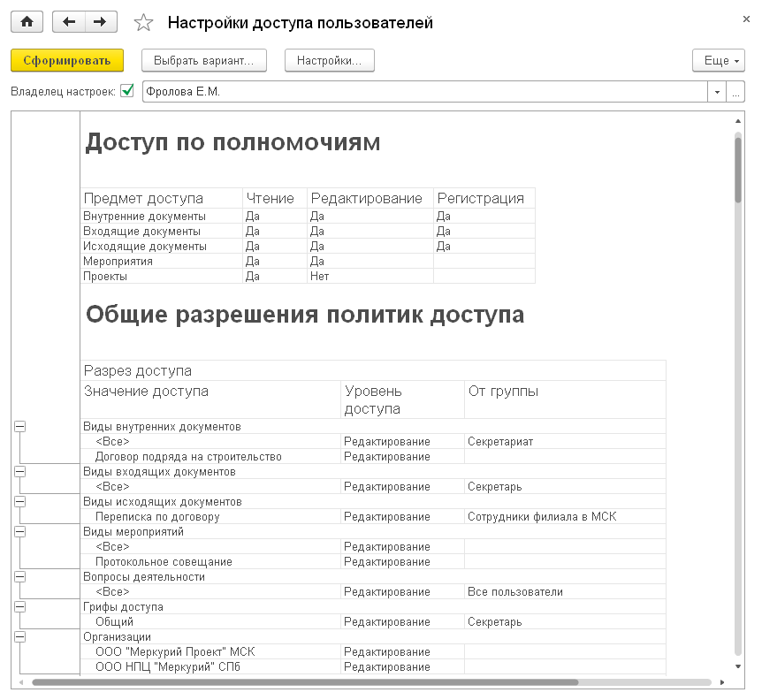Screen dimensions: 762x700
Task: Click Сотрудники филиала в МСК cell
Action: pyautogui.click(x=565, y=517)
